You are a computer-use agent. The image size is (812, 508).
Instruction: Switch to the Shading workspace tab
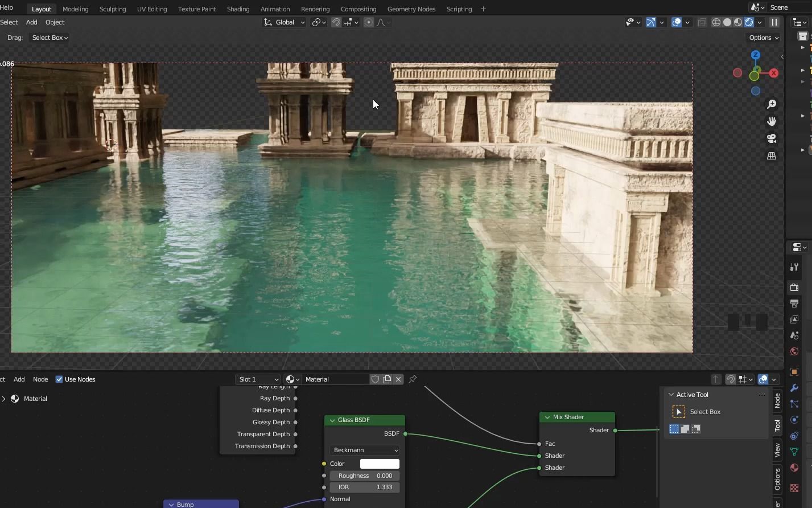point(238,9)
